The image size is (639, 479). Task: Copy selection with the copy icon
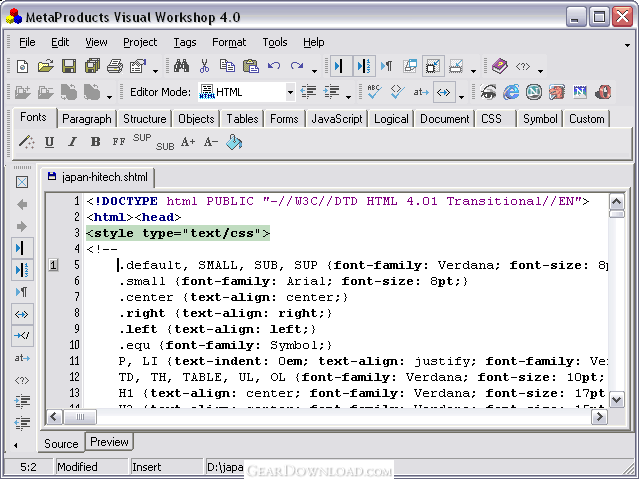(x=227, y=66)
